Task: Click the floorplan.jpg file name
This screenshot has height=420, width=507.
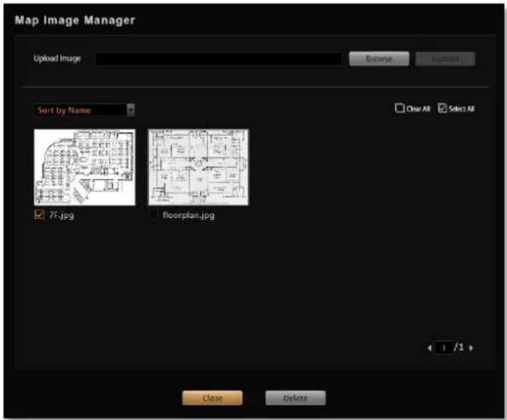Action: pyautogui.click(x=189, y=215)
